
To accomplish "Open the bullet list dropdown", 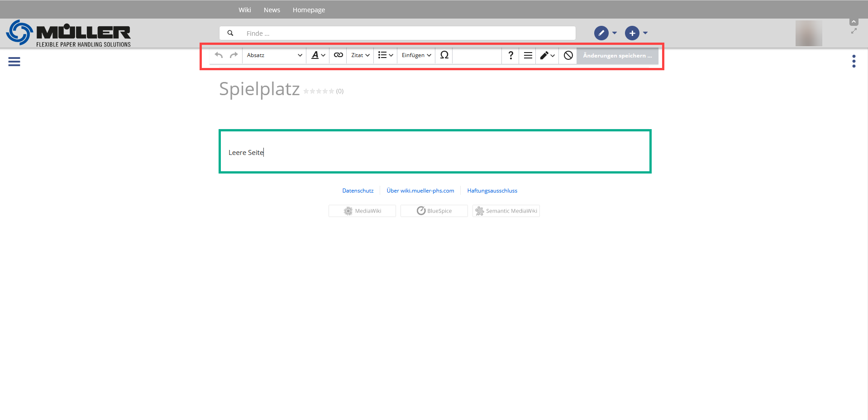I will (386, 55).
